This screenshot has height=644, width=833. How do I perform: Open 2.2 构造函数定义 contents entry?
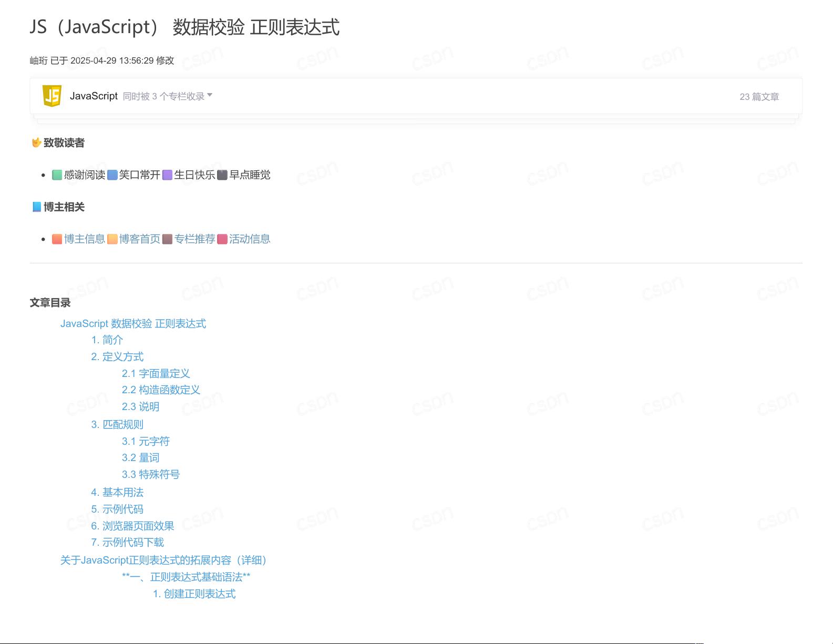[161, 390]
